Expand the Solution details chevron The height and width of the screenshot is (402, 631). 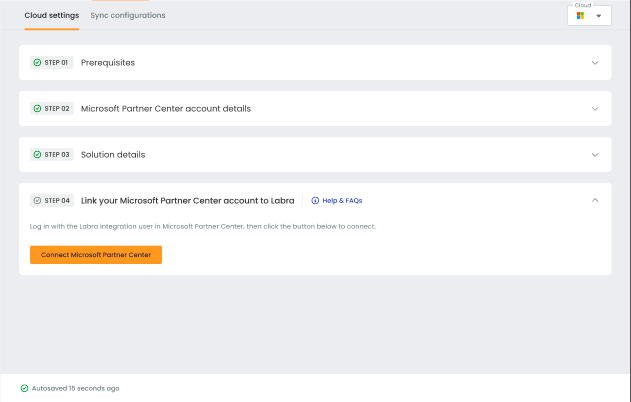(595, 154)
